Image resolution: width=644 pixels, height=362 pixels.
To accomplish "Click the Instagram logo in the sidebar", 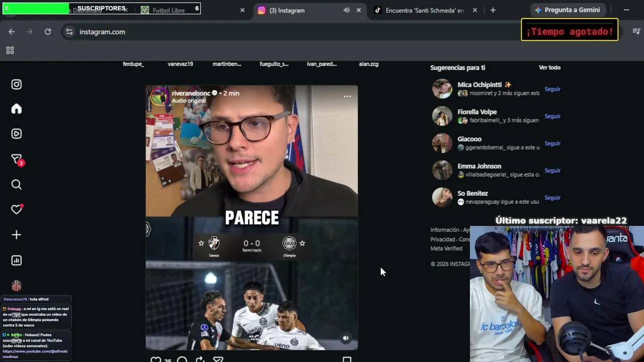I will [x=17, y=84].
